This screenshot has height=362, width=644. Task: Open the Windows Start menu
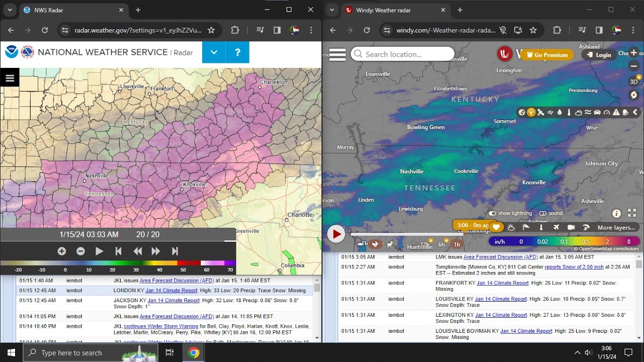click(11, 352)
